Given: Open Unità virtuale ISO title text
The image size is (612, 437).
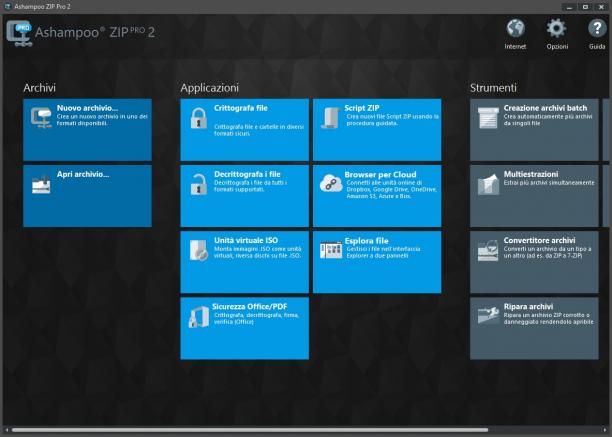Looking at the screenshot, I should pyautogui.click(x=246, y=240).
